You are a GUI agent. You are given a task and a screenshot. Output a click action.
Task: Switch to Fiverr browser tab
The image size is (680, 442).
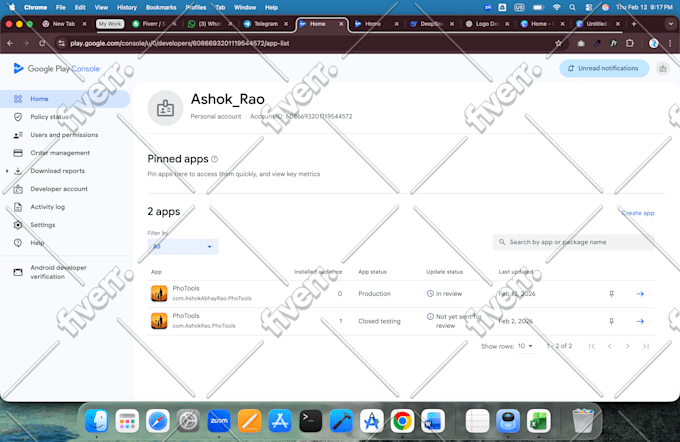point(154,24)
